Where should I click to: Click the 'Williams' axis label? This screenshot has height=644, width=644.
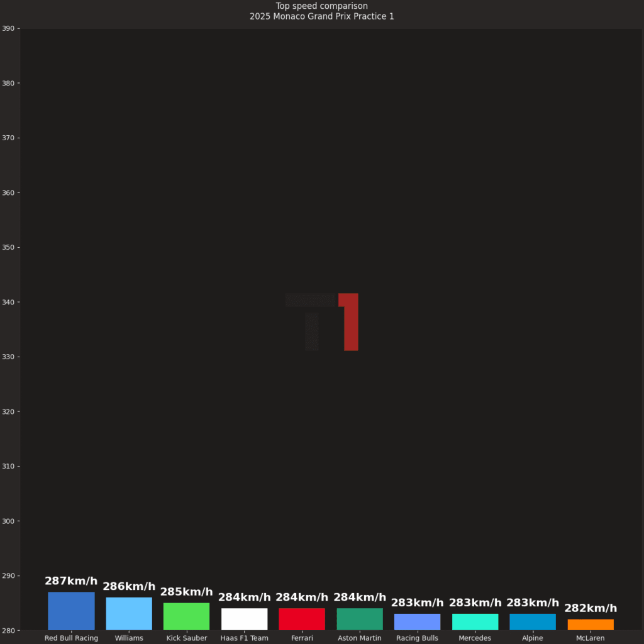129,638
